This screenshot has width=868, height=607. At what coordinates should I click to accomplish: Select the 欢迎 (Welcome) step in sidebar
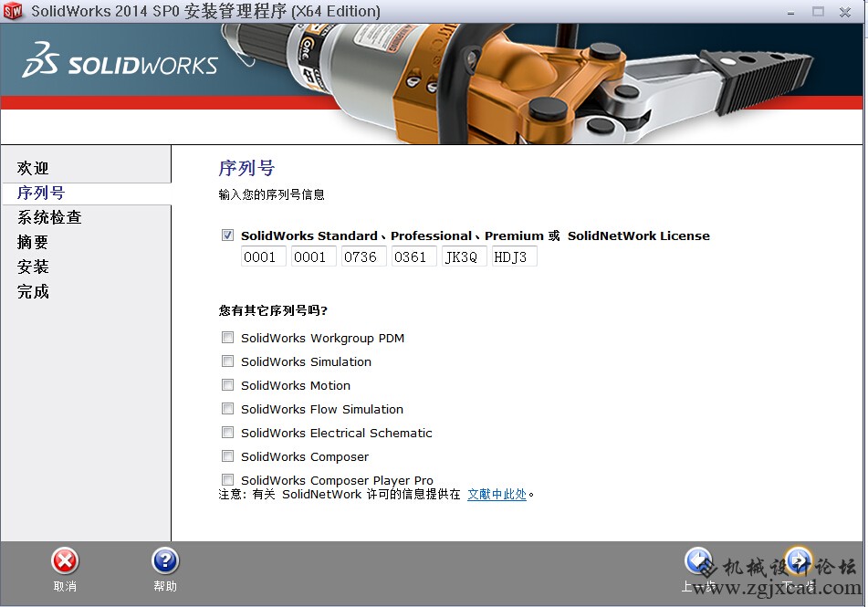tap(33, 168)
